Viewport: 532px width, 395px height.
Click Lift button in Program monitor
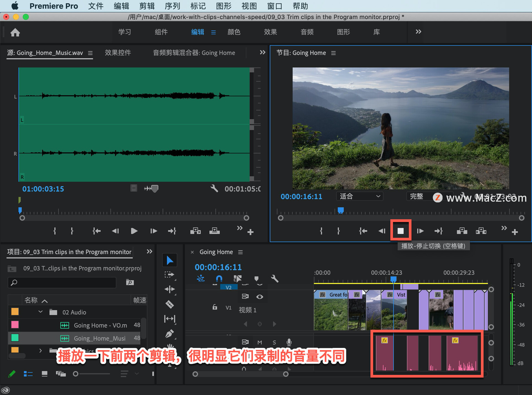[462, 231]
